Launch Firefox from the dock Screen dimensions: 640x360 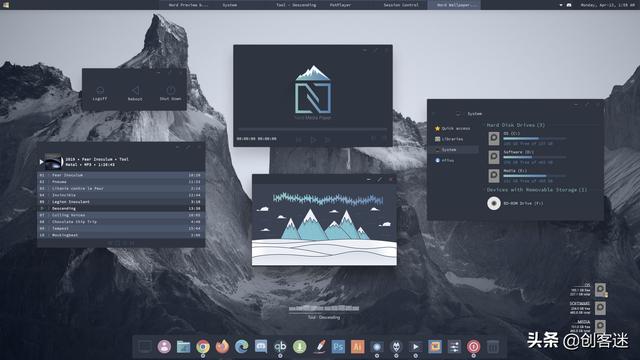click(222, 347)
